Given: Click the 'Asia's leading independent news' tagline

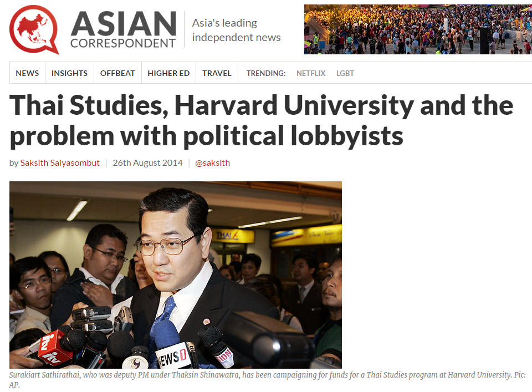Looking at the screenshot, I should point(236,30).
